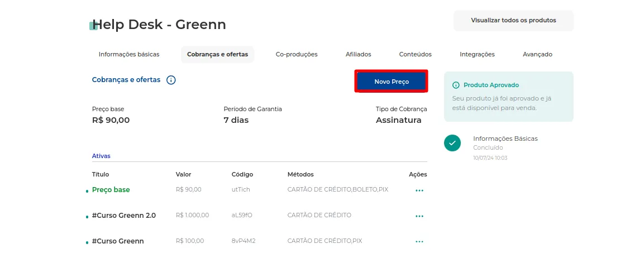Click the Título column header
The width and height of the screenshot is (644, 272).
[x=101, y=174]
